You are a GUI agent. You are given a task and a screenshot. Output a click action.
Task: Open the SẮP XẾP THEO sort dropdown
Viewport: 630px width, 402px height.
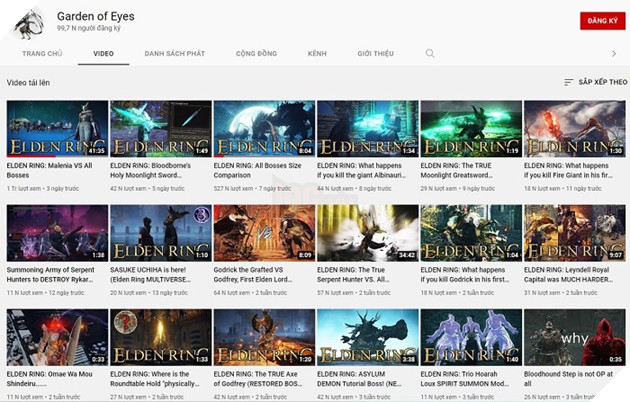pyautogui.click(x=595, y=82)
